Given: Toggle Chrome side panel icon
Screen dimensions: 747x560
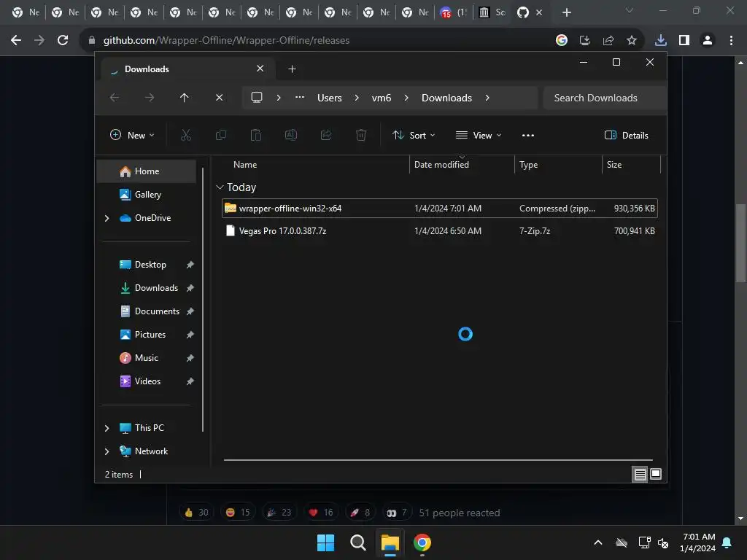Looking at the screenshot, I should pyautogui.click(x=684, y=40).
